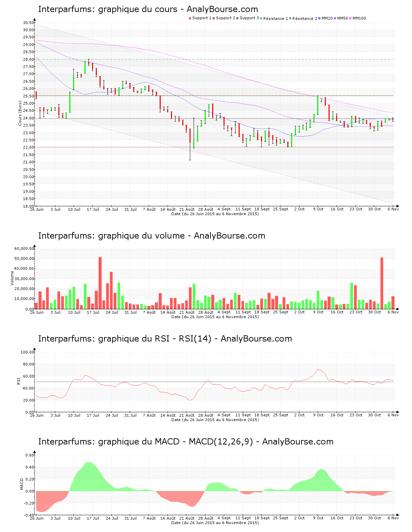The width and height of the screenshot is (412, 532).
Task: Click '17 Juil' date on volume chart axis
Action: (93, 312)
